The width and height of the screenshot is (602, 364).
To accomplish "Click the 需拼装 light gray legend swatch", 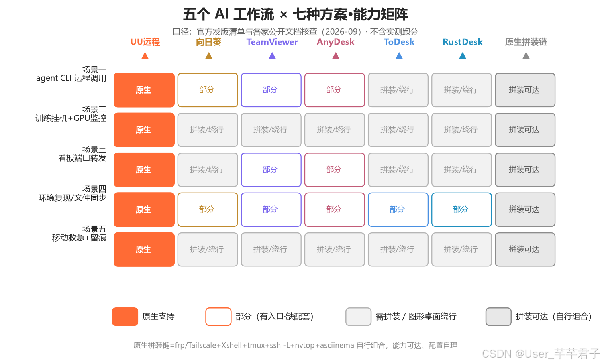I will coord(358,317).
